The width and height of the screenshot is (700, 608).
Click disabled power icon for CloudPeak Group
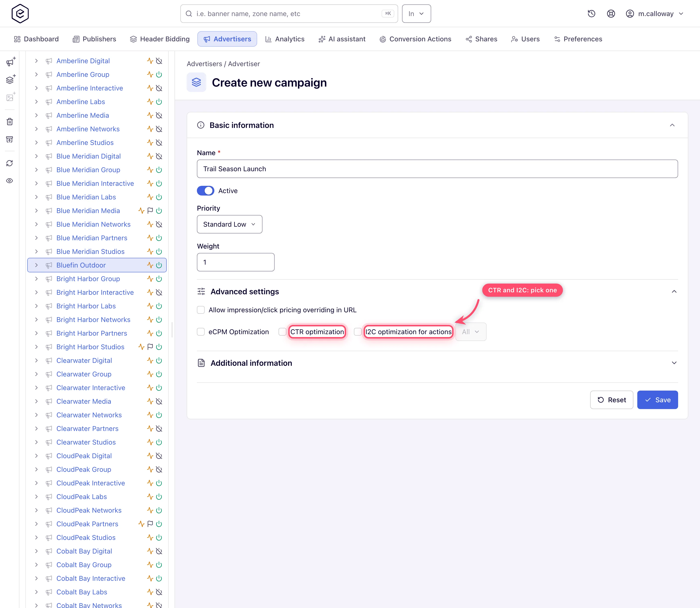click(159, 470)
